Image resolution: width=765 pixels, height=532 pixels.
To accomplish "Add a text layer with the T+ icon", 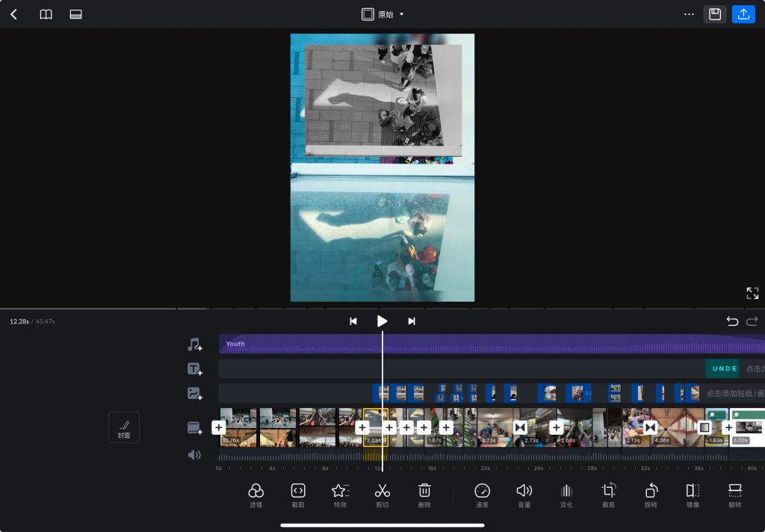I will point(194,369).
